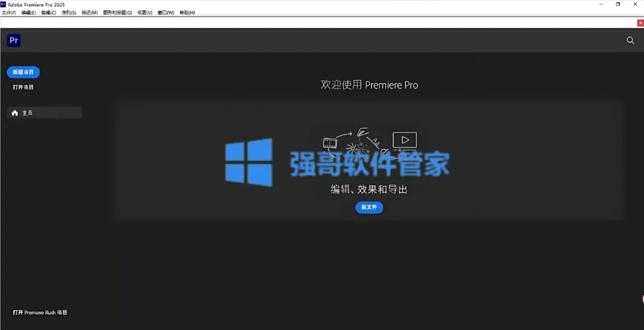Image resolution: width=644 pixels, height=330 pixels.
Task: Click 打开项目 in the sidebar
Action: click(23, 87)
